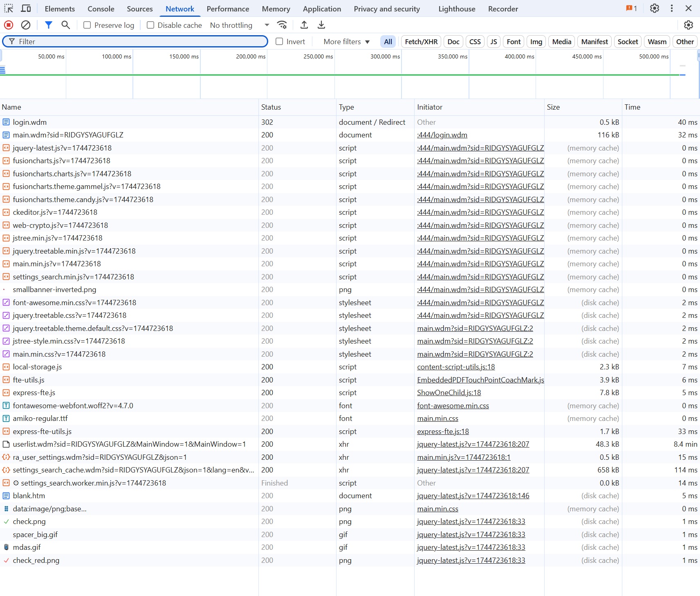Open network conditions wifi icon
The image size is (700, 596).
[x=282, y=25]
